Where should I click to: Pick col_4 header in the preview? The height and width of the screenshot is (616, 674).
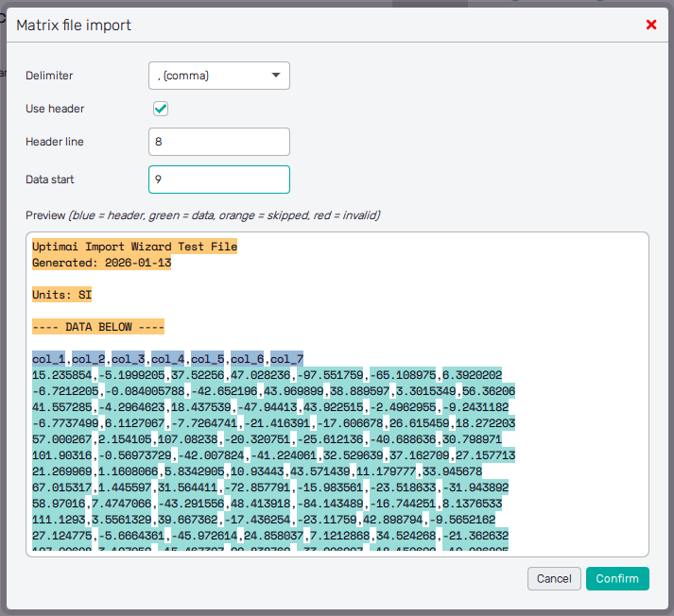(x=167, y=359)
